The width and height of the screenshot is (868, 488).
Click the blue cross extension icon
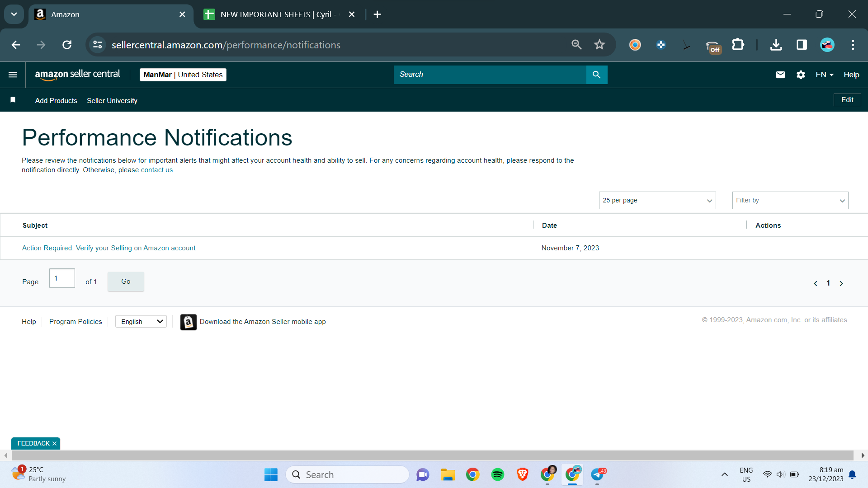tap(661, 45)
